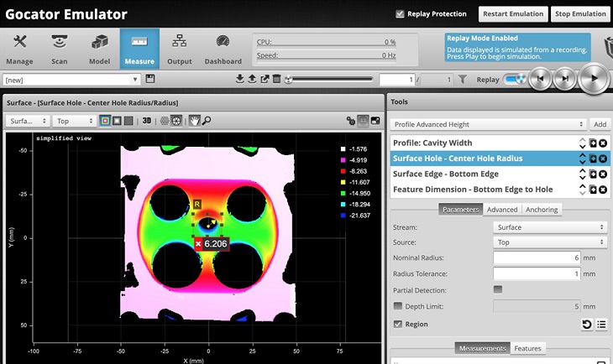Click the Nominal Radius input field
The height and width of the screenshot is (364, 613).
click(537, 257)
